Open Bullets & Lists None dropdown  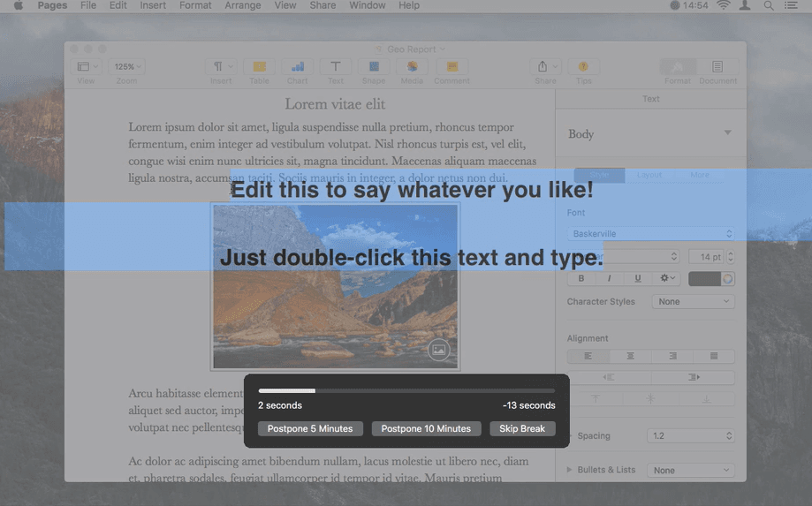point(691,471)
